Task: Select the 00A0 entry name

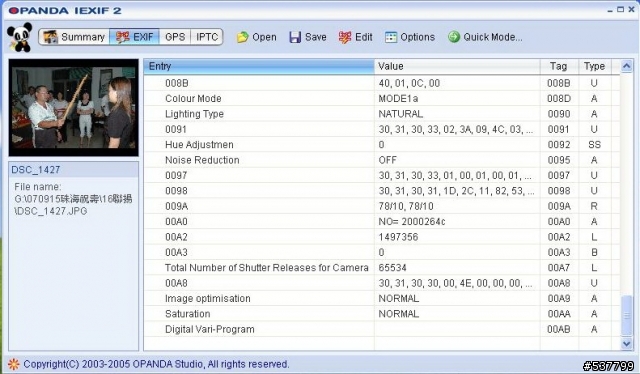Action: [176, 222]
